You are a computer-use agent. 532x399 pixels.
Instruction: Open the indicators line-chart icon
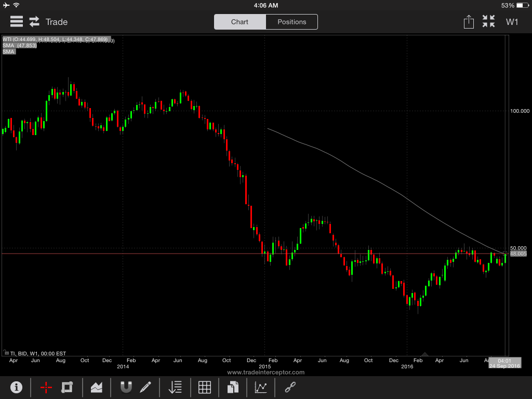pos(261,387)
